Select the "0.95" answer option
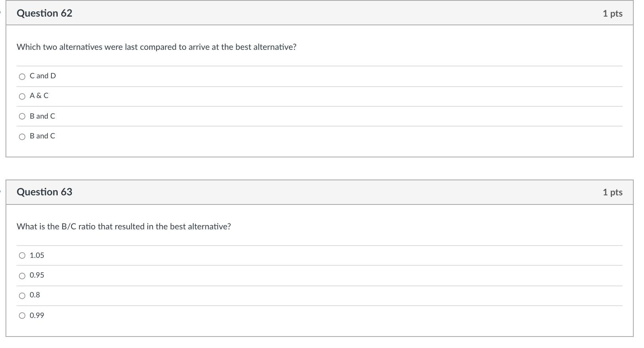Screen dimensions: 644x348 [22, 276]
